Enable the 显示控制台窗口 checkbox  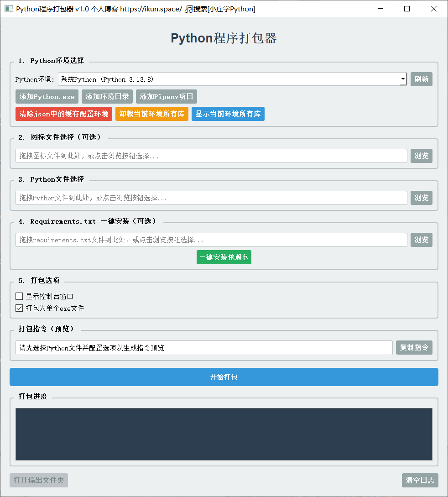click(x=19, y=296)
